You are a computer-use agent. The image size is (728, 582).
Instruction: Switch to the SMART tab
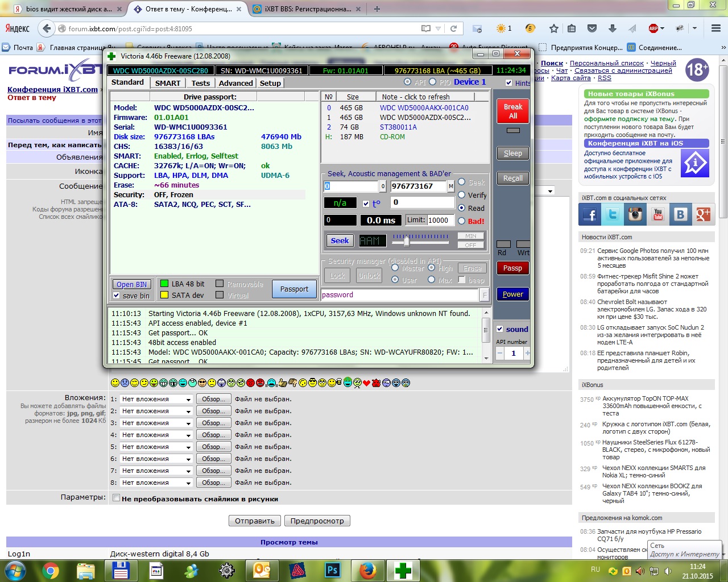[168, 83]
